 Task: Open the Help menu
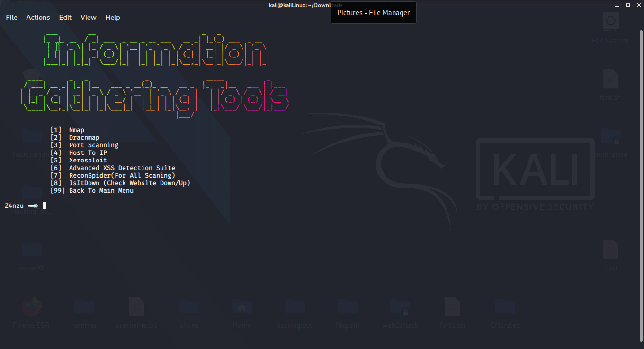tap(113, 18)
